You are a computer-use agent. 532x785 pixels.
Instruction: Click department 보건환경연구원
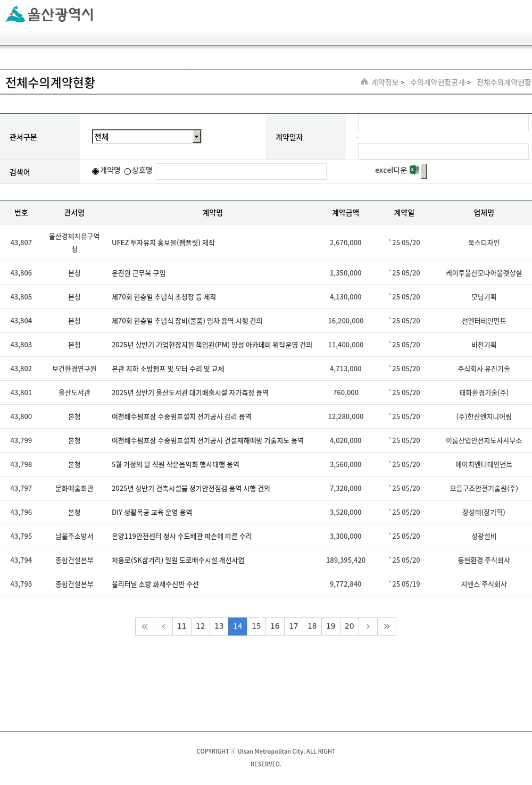[74, 369]
